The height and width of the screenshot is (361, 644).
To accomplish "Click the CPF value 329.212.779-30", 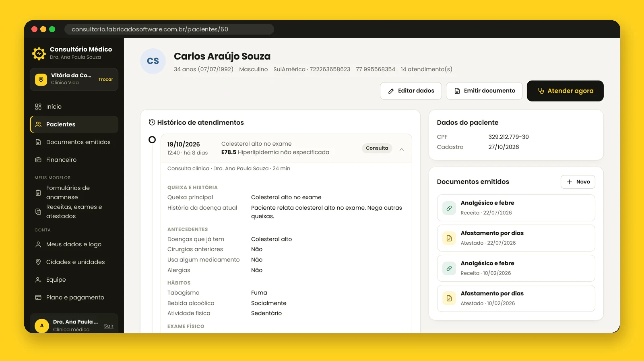I will (509, 137).
